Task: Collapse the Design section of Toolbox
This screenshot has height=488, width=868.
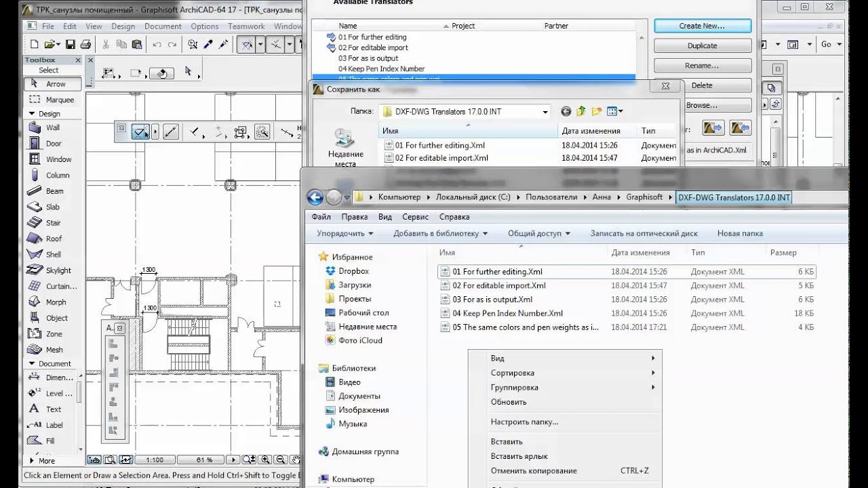Action: [32, 114]
